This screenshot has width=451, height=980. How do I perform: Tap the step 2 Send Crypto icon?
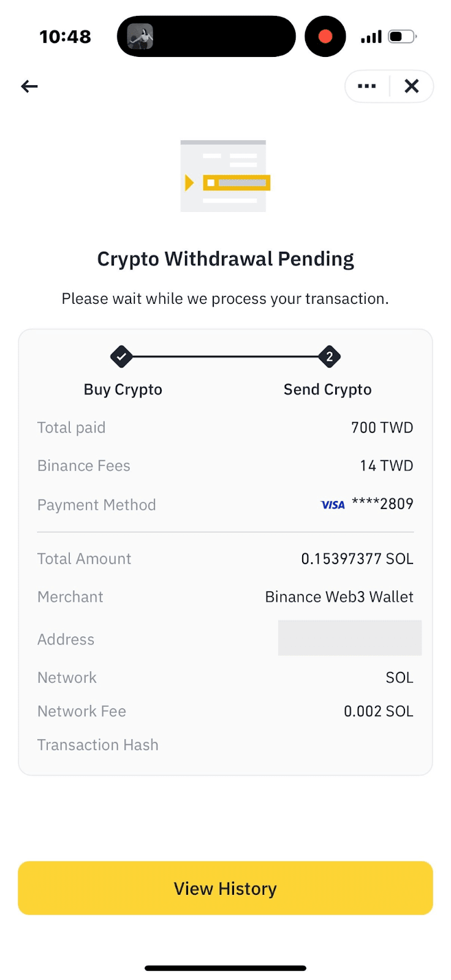(x=330, y=356)
